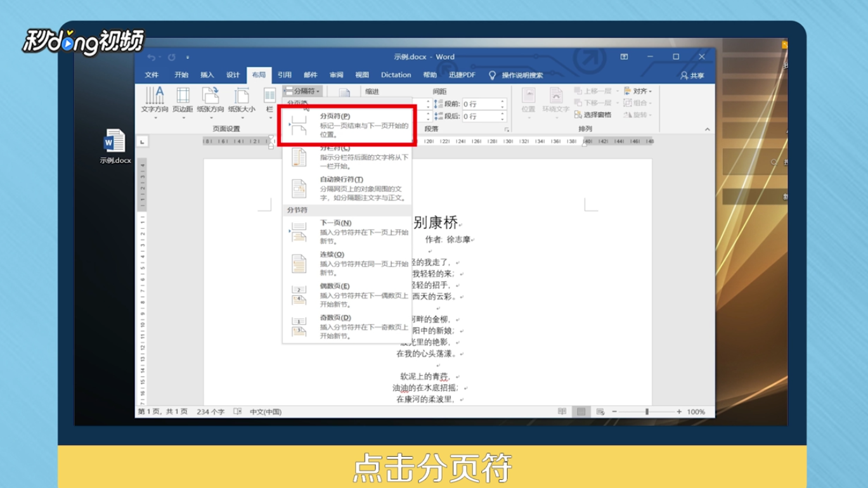Switch to the 审阅 review tab
This screenshot has height=488, width=868.
pyautogui.click(x=337, y=75)
